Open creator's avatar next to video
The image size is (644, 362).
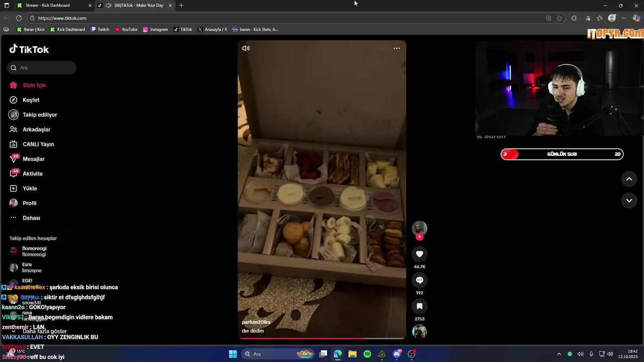[x=420, y=228]
